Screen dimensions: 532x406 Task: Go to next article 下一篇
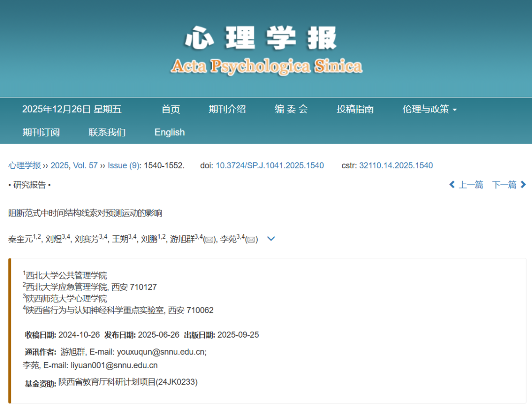[509, 185]
